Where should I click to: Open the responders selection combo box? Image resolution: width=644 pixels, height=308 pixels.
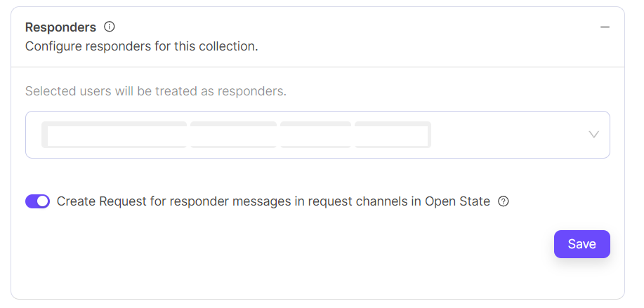tap(317, 135)
